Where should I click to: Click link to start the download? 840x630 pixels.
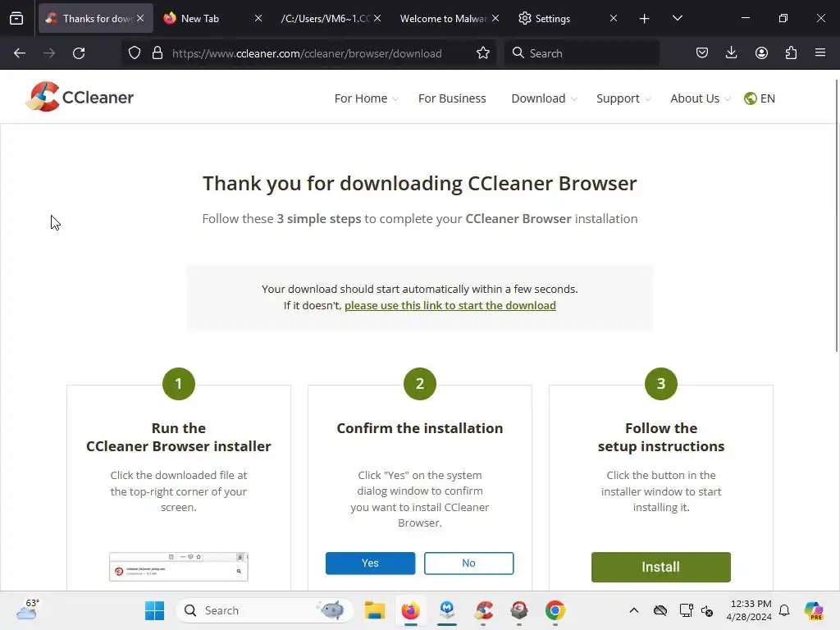[x=450, y=305]
